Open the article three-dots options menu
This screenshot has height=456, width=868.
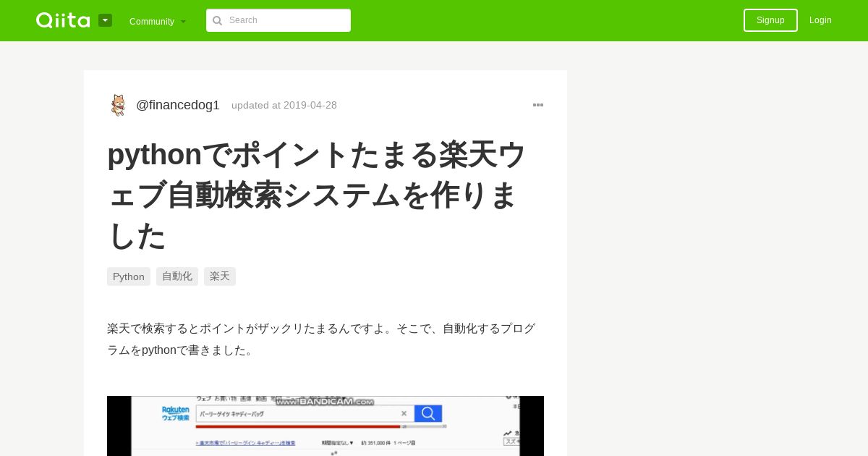[538, 105]
